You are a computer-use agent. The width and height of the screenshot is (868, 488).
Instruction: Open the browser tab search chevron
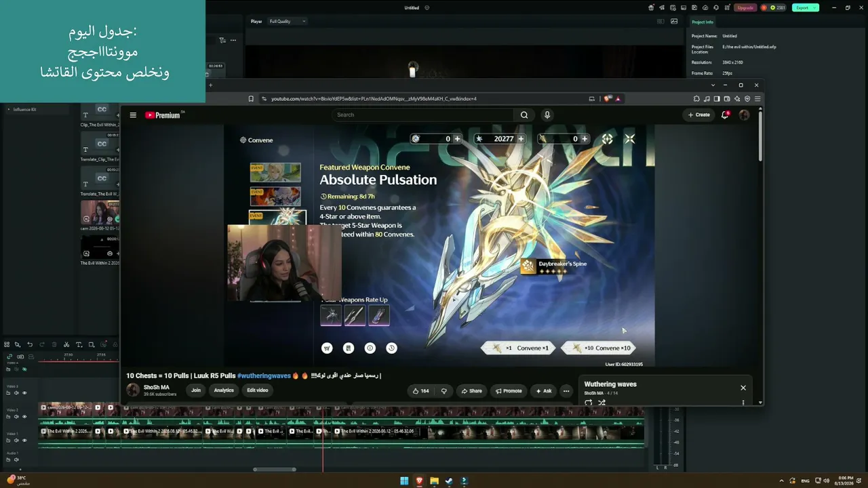[713, 85]
